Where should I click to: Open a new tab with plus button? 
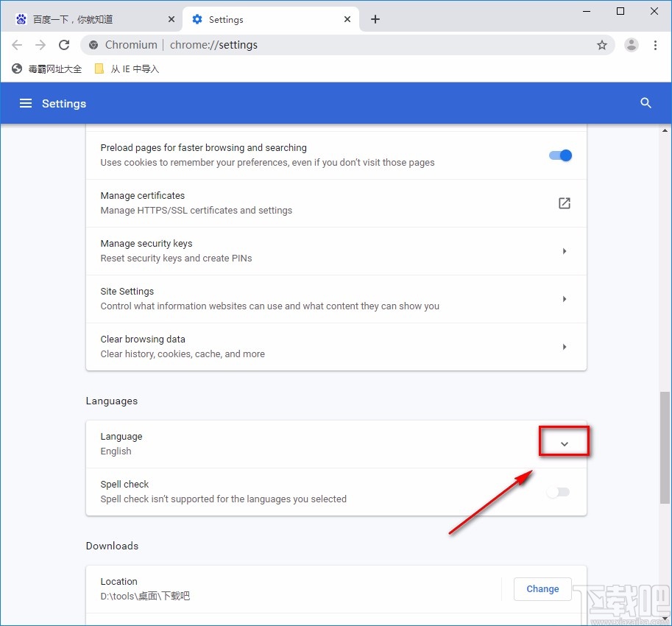point(375,19)
